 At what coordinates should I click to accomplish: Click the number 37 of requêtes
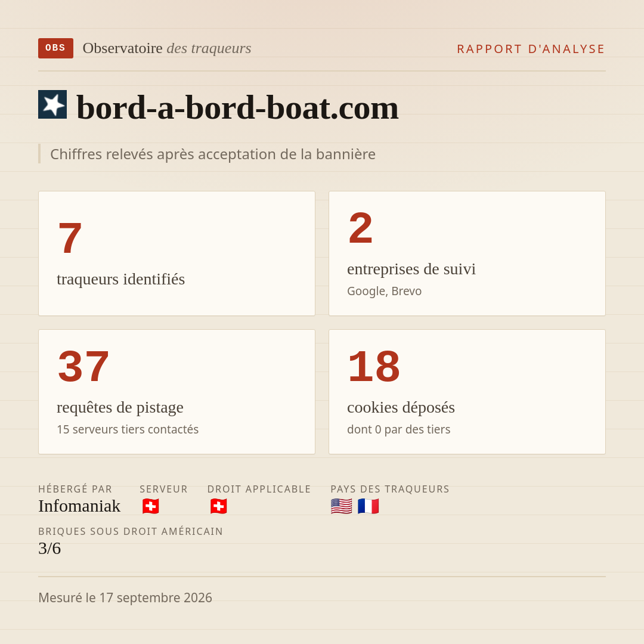pyautogui.click(x=84, y=367)
